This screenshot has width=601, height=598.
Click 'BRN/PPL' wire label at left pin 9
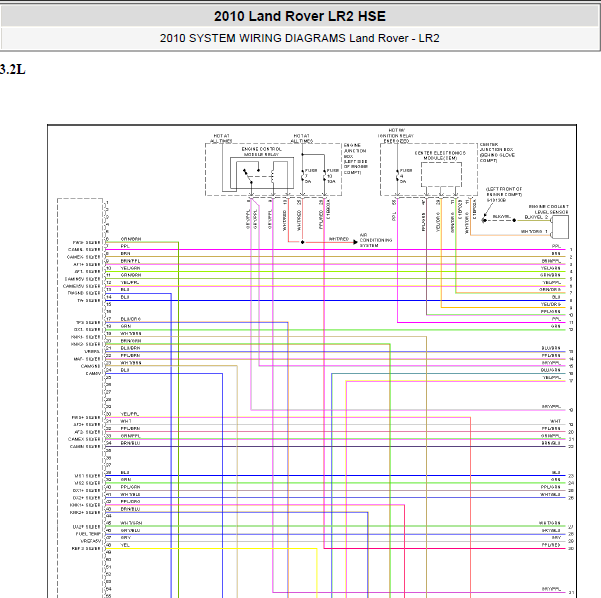[130, 261]
